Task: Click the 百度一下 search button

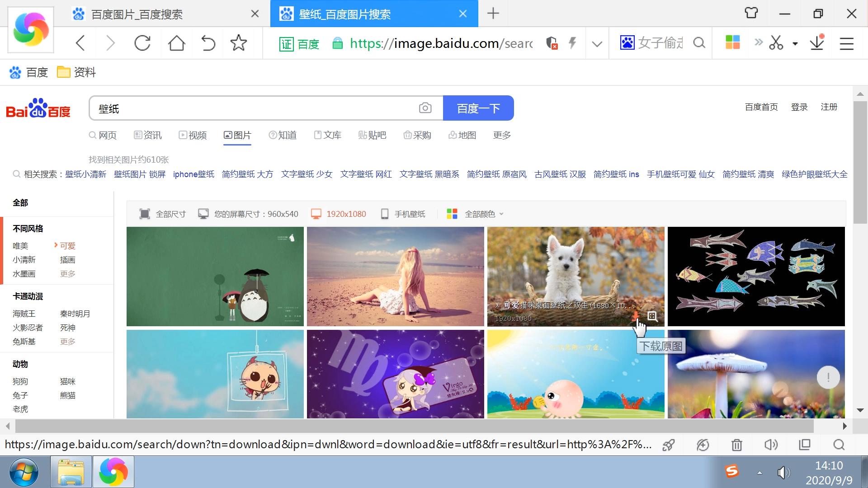Action: (x=478, y=108)
